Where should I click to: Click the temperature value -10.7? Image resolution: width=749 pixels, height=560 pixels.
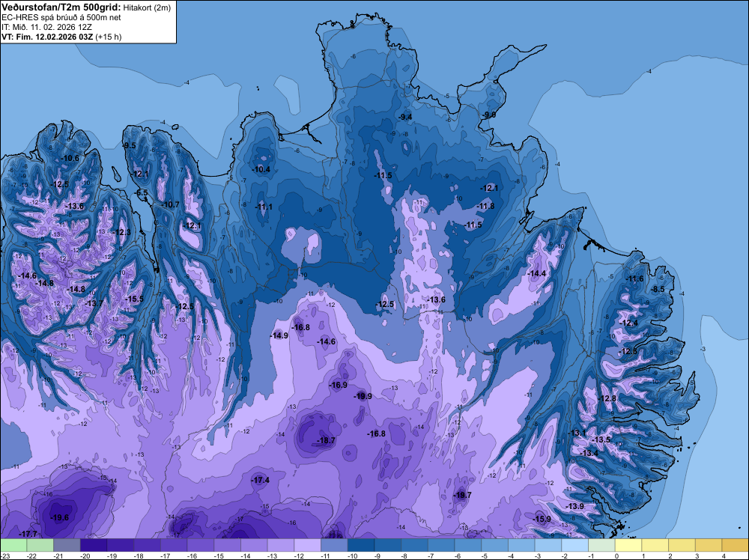[171, 204]
